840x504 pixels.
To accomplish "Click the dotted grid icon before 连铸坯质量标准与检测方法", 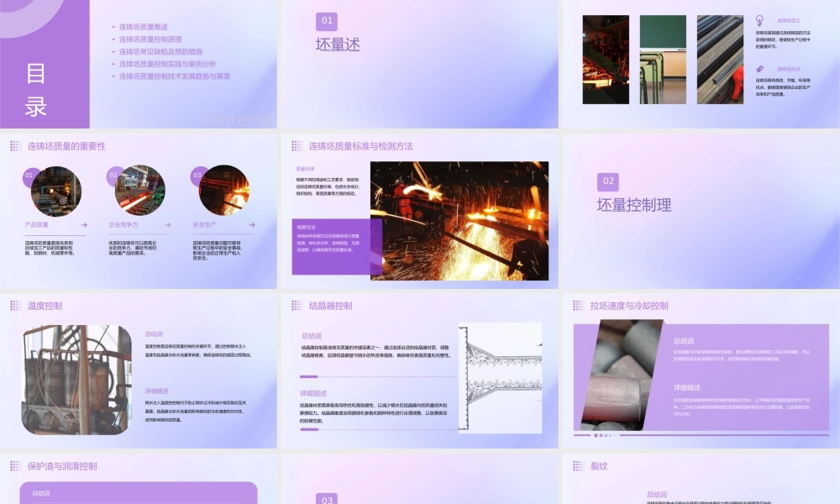I will (297, 145).
